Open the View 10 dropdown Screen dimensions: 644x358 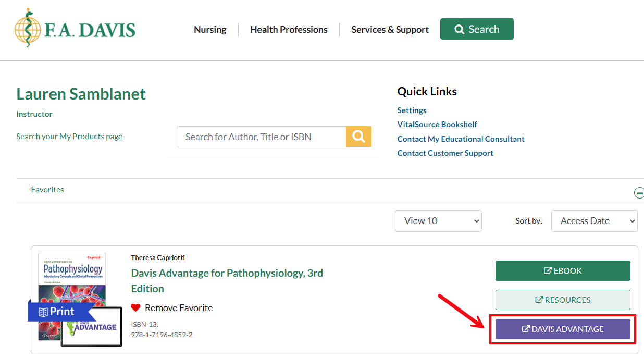(438, 221)
